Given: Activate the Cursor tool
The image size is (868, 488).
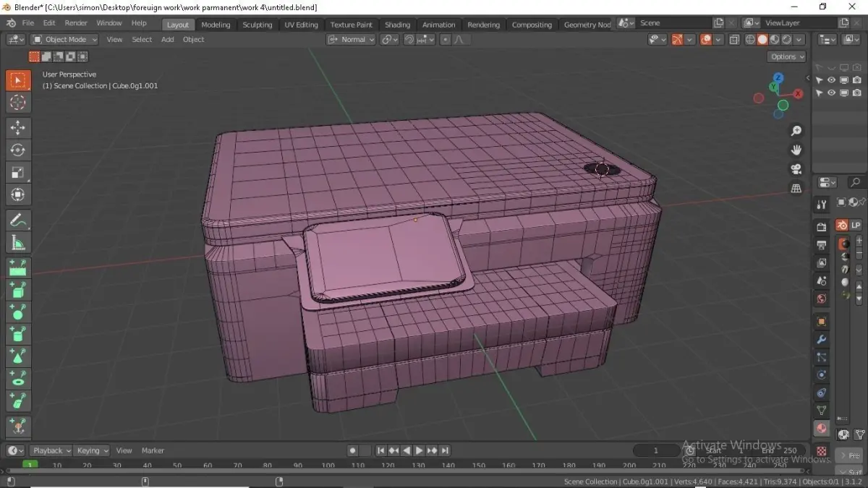Looking at the screenshot, I should pyautogui.click(x=18, y=103).
